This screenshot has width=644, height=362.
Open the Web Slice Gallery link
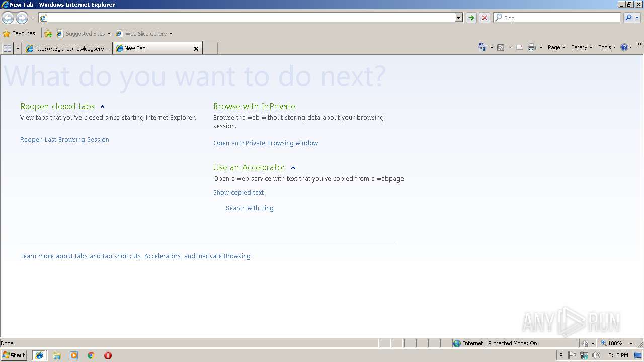coord(141,34)
